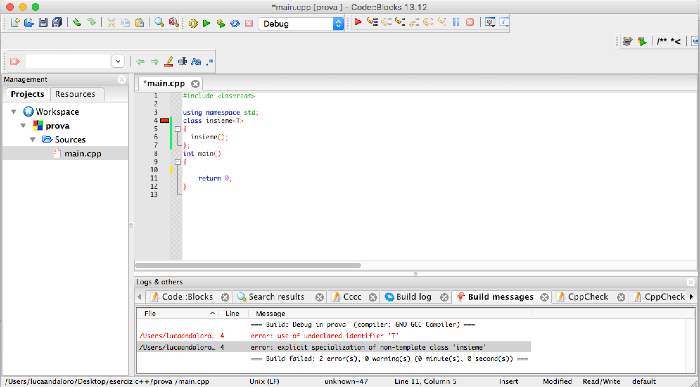
Task: Create a new file from toolbar
Action: click(x=15, y=23)
